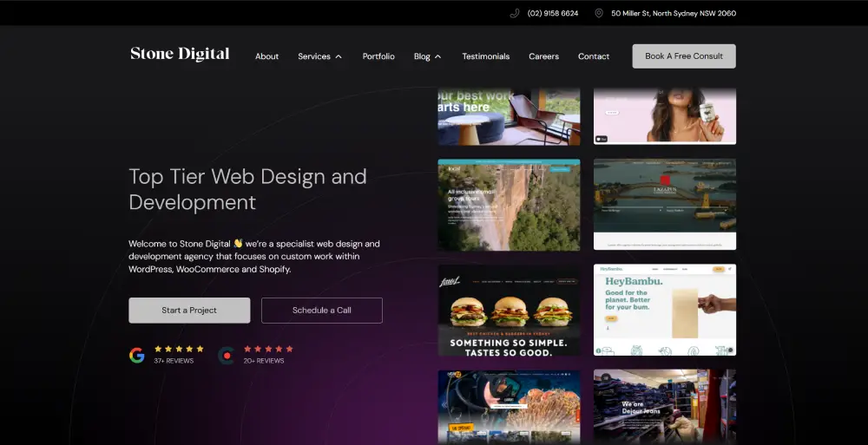The image size is (868, 445).
Task: Click the Google logo icon
Action: click(137, 355)
